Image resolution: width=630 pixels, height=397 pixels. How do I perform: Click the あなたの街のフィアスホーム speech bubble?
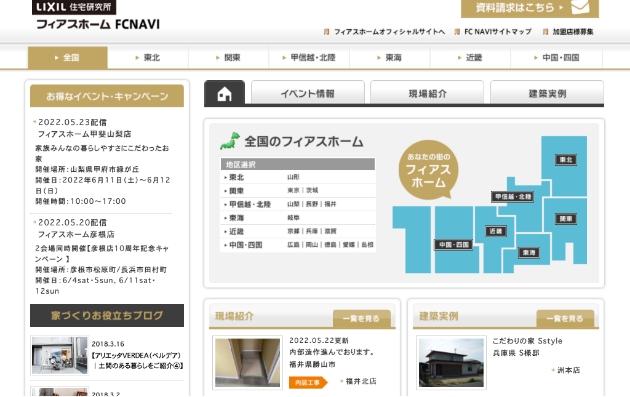coord(428,170)
